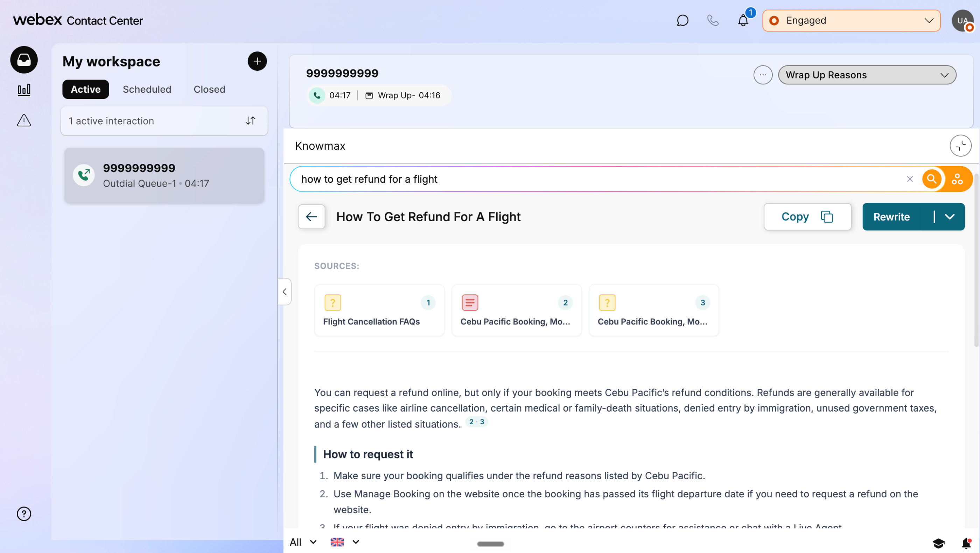Click the 'How to request it' heading

click(x=367, y=454)
